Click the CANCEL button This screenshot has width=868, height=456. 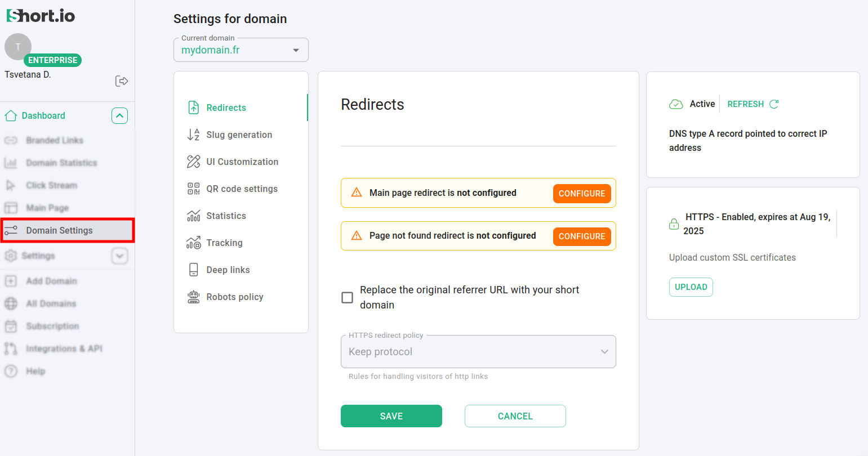515,416
